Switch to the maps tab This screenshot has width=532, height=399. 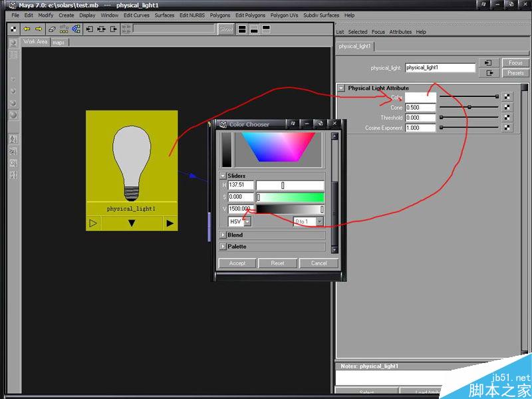tap(59, 41)
